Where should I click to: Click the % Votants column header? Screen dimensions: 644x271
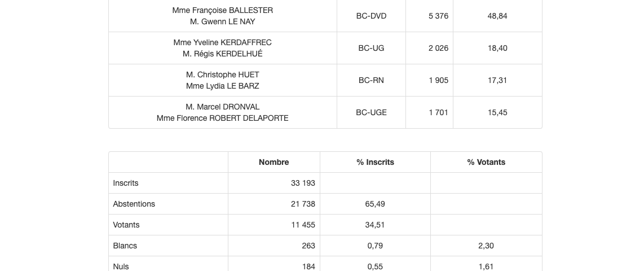click(x=486, y=162)
